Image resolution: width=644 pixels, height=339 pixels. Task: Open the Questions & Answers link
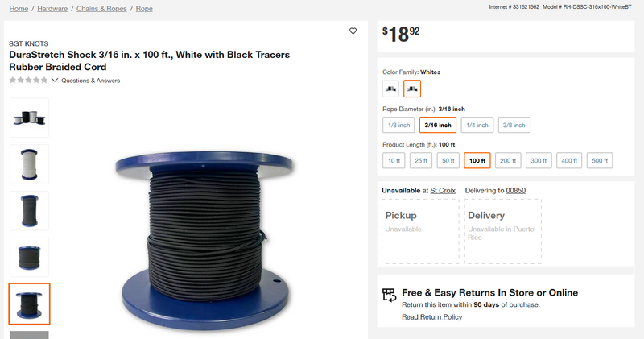[x=91, y=81]
